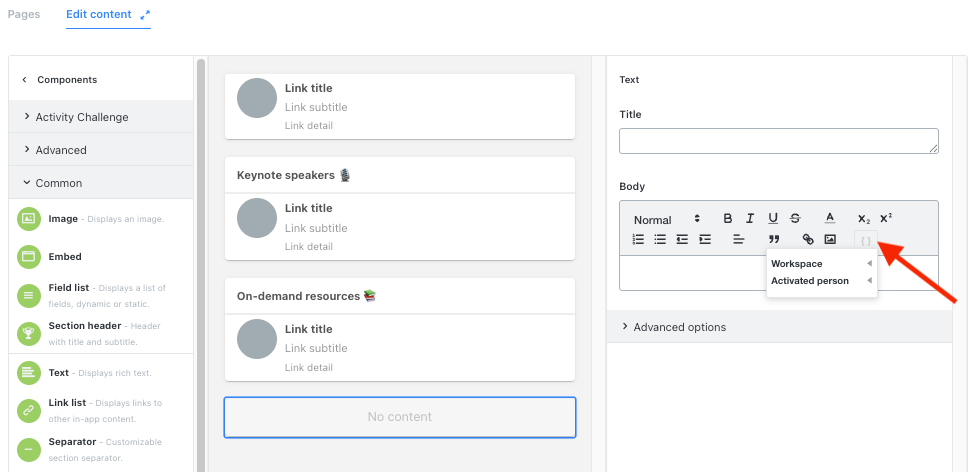Insert a hyperlink in Body
The height and width of the screenshot is (472, 978).
click(x=808, y=239)
